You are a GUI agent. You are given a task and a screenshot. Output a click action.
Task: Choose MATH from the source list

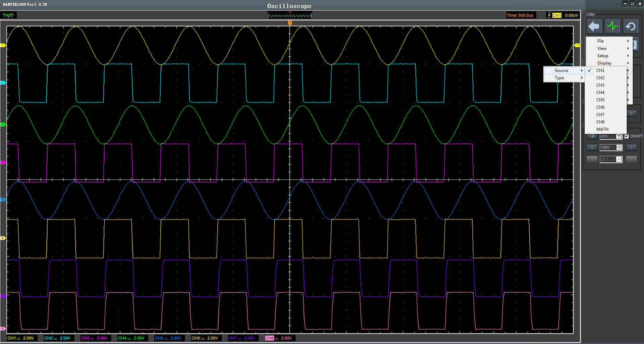tap(602, 129)
